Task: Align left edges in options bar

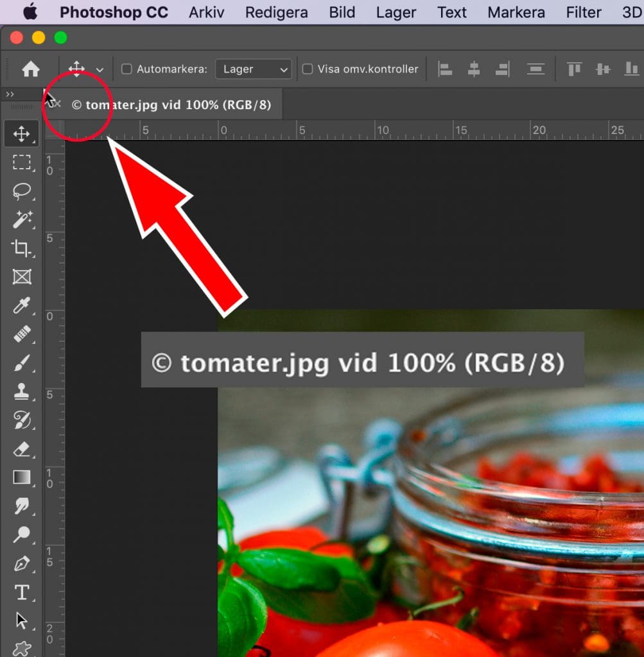Action: [445, 69]
